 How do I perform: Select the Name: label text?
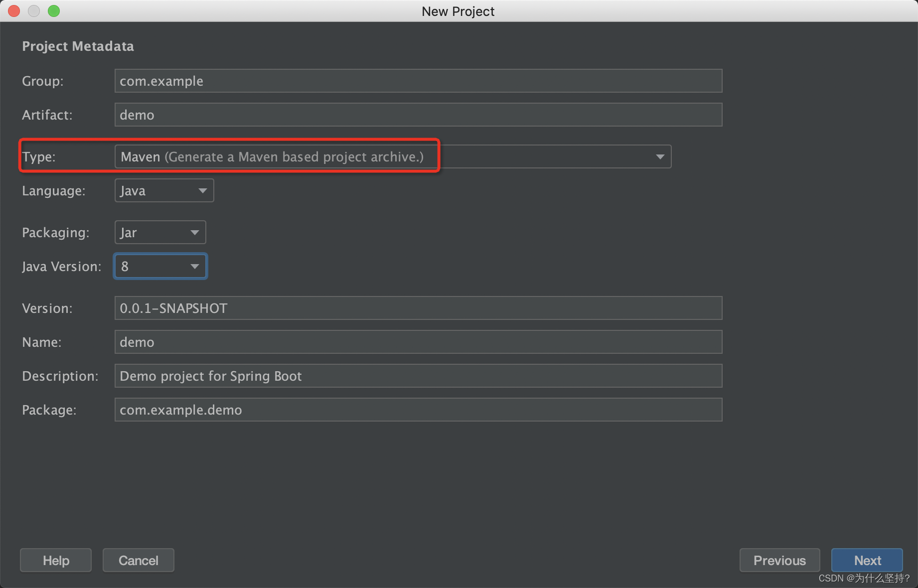tap(42, 342)
